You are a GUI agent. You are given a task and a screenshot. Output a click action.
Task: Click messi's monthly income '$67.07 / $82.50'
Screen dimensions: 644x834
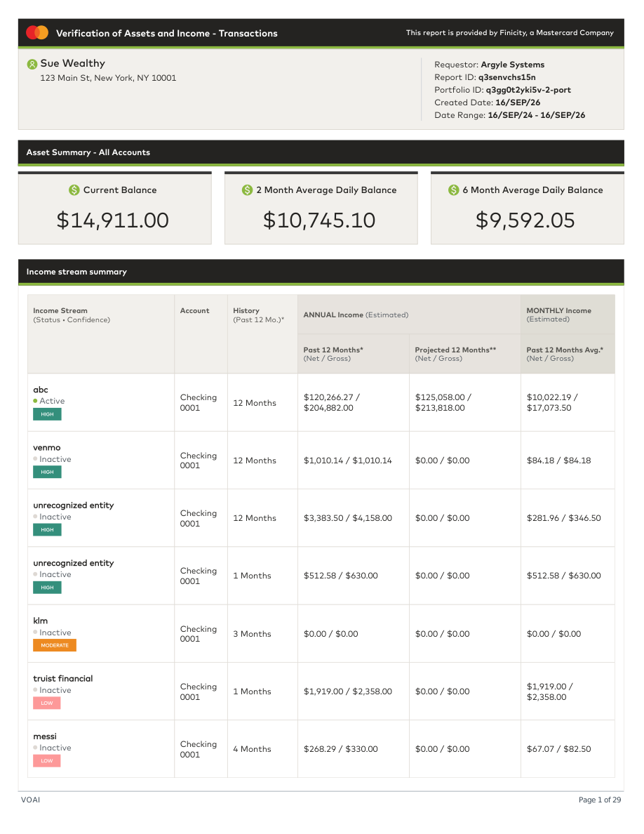point(558,749)
